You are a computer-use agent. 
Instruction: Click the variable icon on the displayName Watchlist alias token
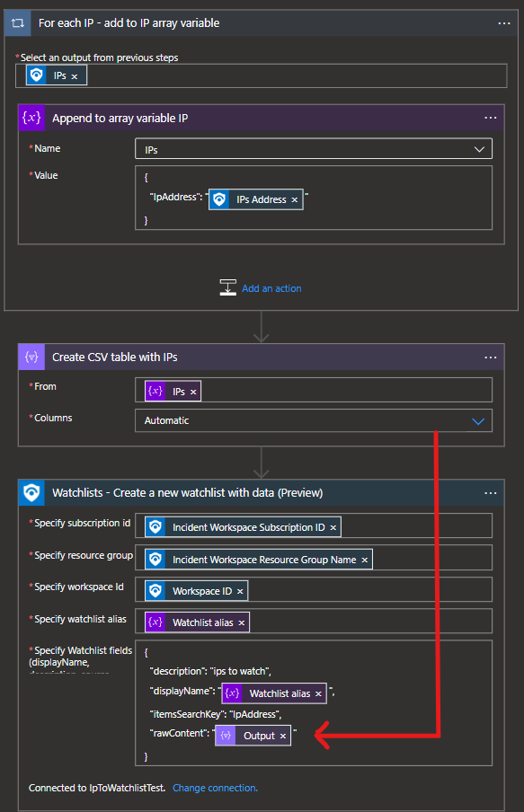[x=232, y=693]
